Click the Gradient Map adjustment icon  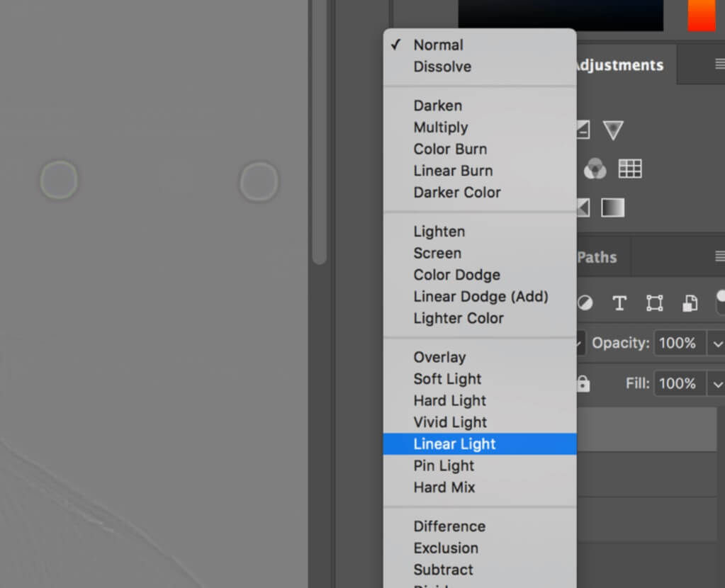pos(612,208)
